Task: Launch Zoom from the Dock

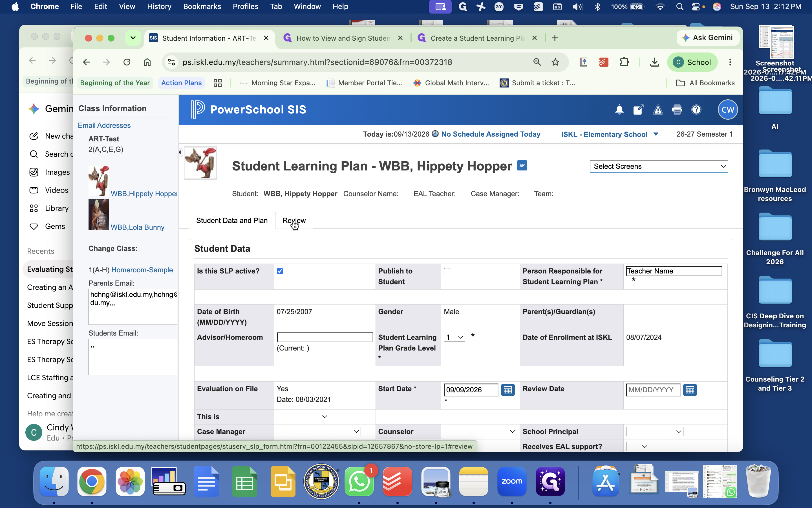Action: coord(512,481)
